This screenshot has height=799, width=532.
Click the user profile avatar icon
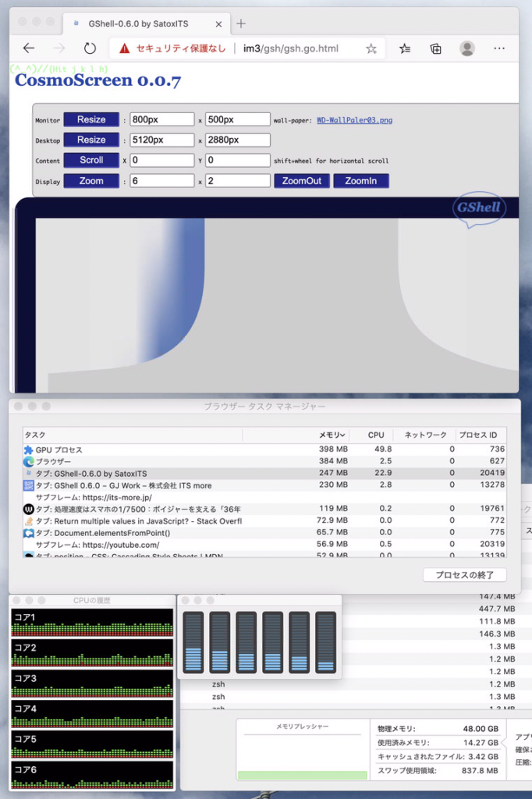(x=467, y=48)
